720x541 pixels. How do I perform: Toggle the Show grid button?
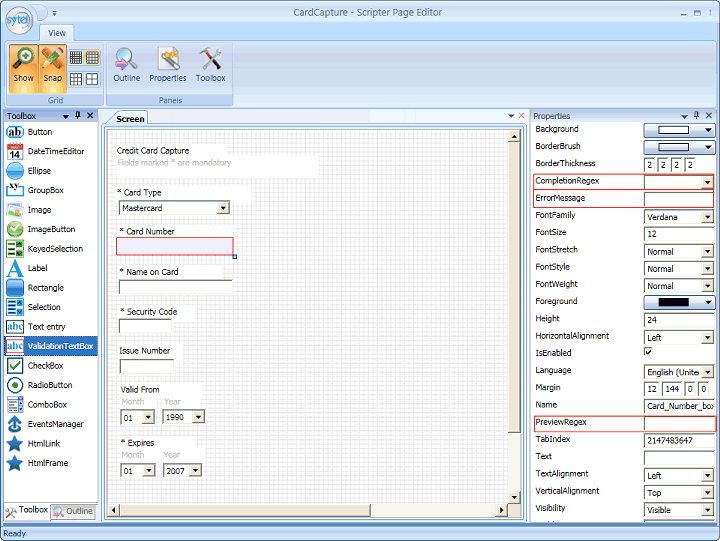[23, 68]
